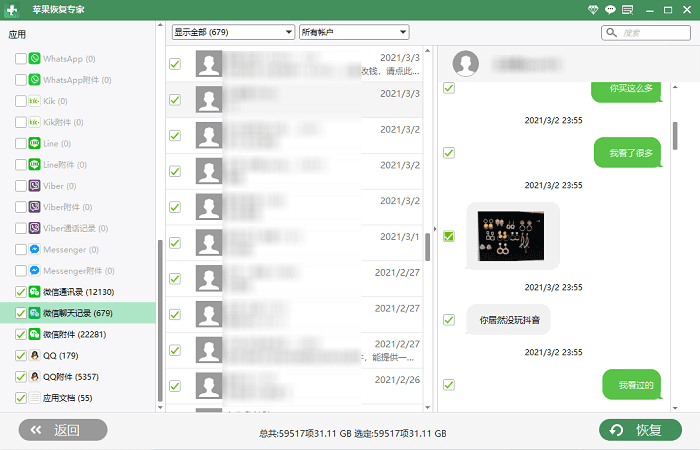
Task: Click the Messenger附件 icon
Action: click(34, 271)
